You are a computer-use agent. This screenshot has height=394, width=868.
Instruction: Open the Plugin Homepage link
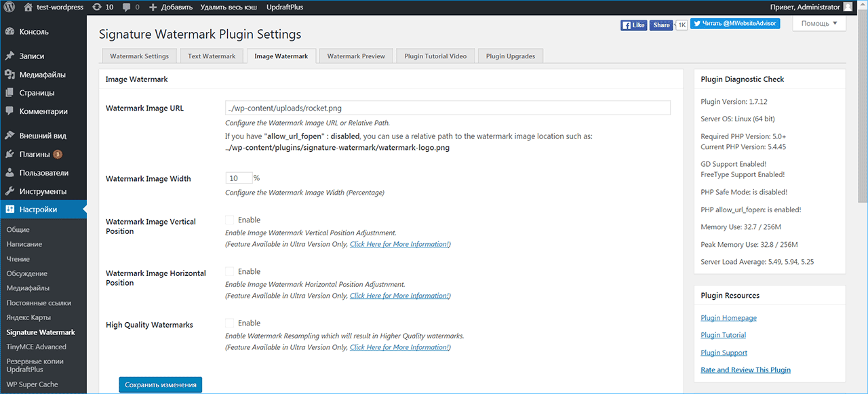[728, 317]
